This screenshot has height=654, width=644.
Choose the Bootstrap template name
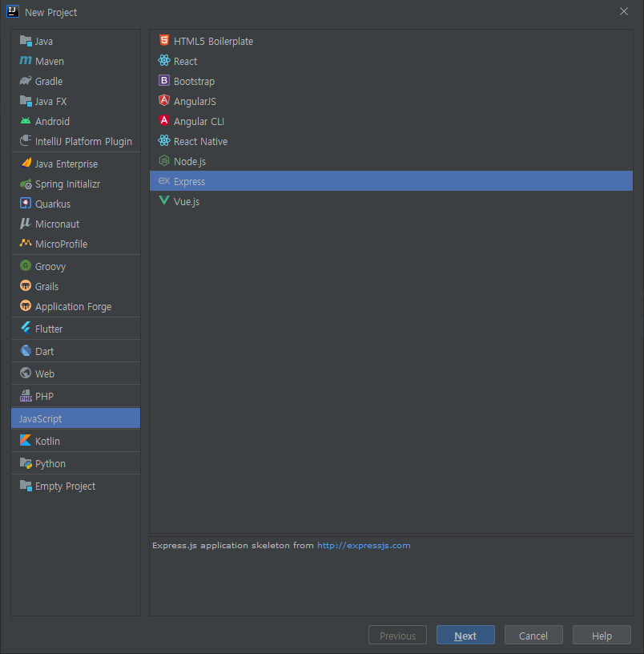tap(195, 81)
